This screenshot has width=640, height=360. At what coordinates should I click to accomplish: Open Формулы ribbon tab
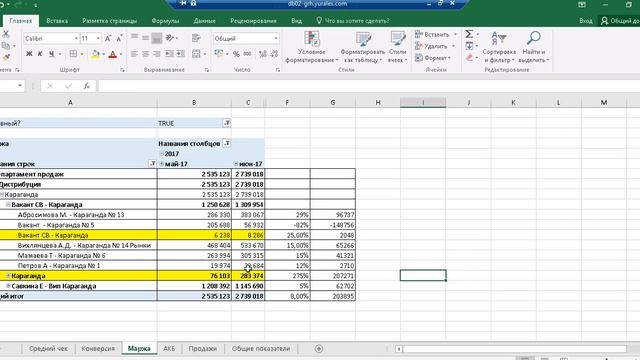(x=165, y=21)
